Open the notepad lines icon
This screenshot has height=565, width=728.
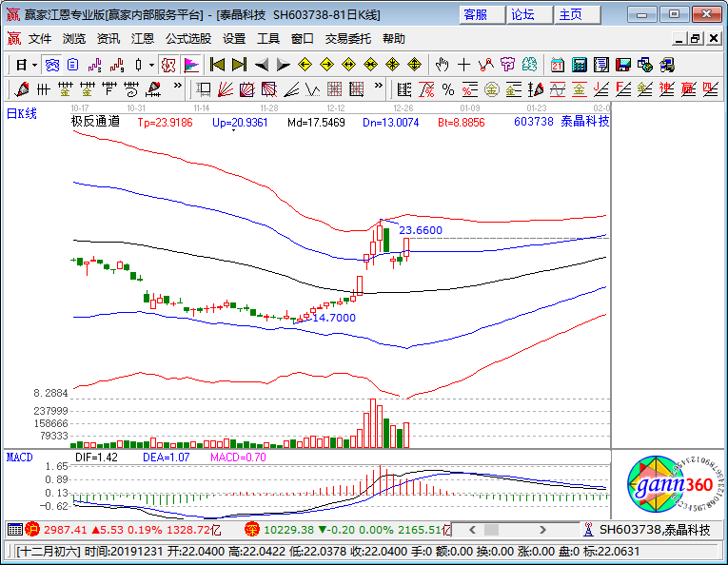click(600, 65)
